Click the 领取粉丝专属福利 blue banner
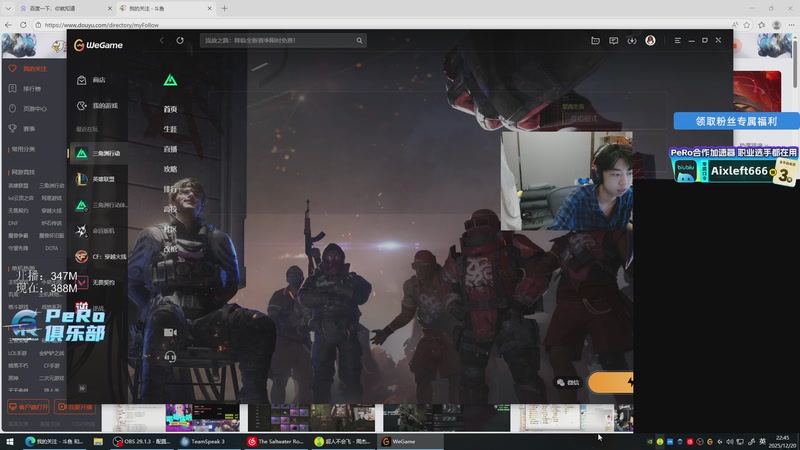This screenshot has width=800, height=450. point(736,121)
